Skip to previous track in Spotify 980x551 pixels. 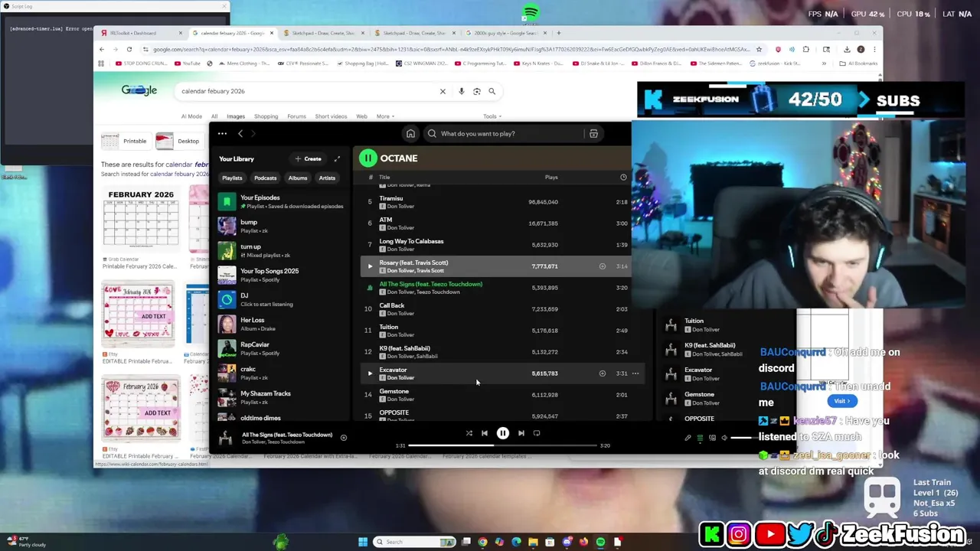tap(484, 433)
